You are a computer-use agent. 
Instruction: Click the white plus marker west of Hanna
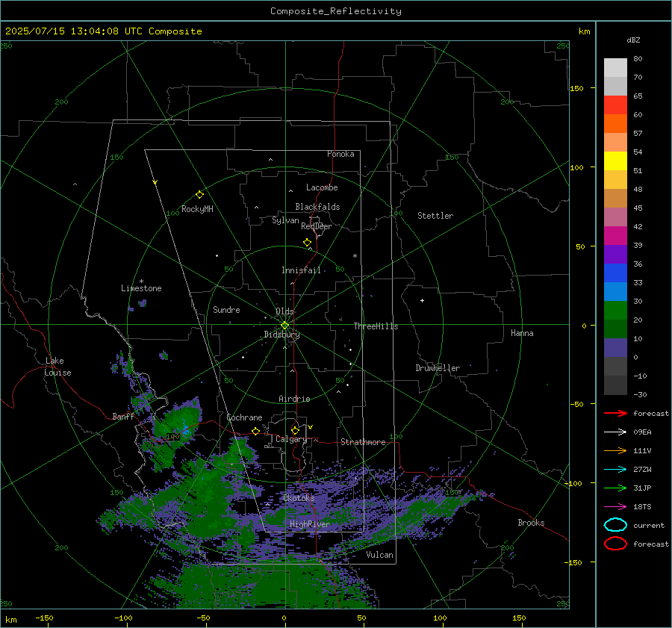(422, 300)
